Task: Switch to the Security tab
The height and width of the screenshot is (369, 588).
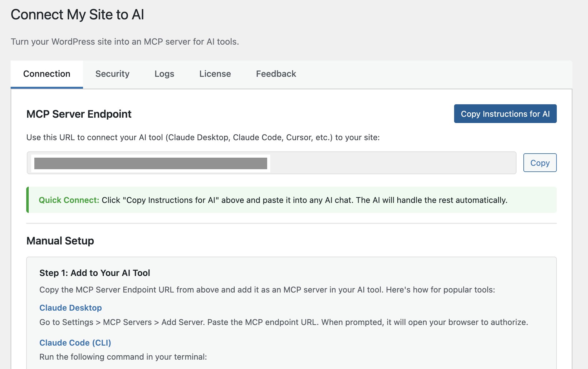Action: pos(112,74)
